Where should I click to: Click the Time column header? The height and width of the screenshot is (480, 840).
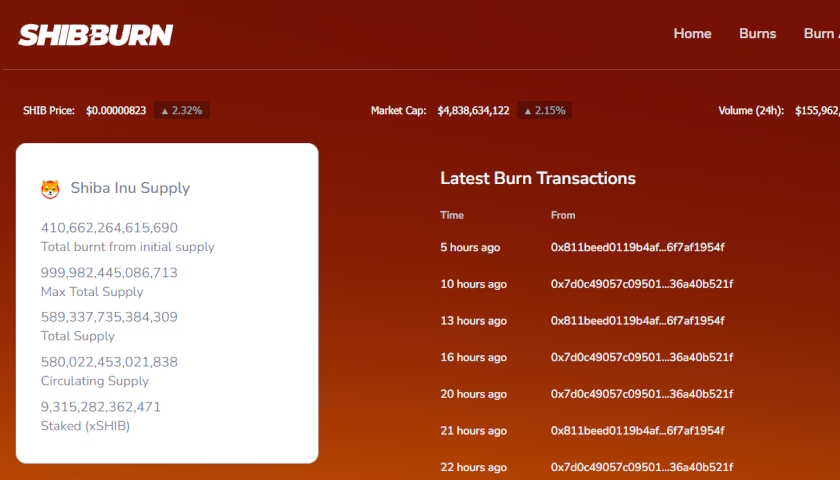coord(452,215)
